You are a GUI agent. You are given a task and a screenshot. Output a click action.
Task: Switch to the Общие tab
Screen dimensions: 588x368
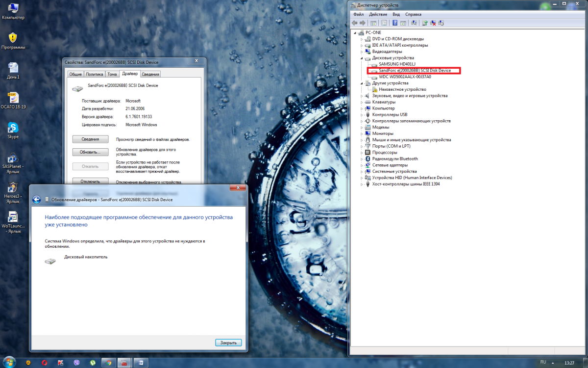[75, 74]
